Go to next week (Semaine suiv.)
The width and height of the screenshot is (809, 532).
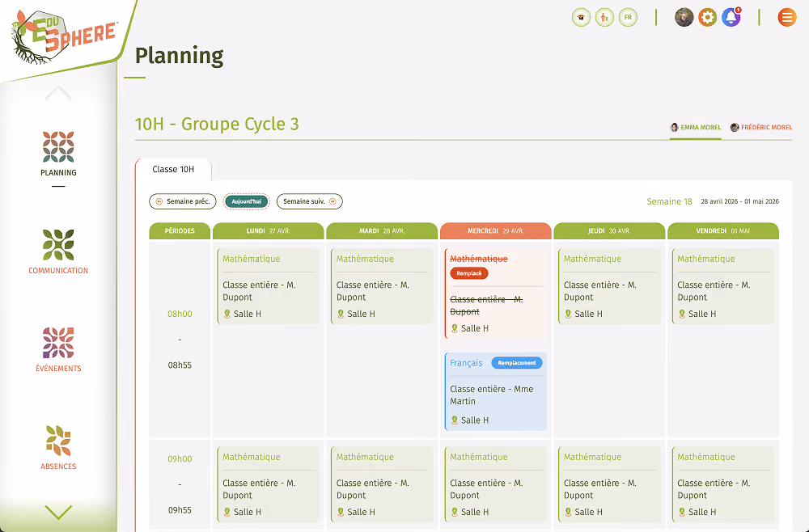(310, 201)
